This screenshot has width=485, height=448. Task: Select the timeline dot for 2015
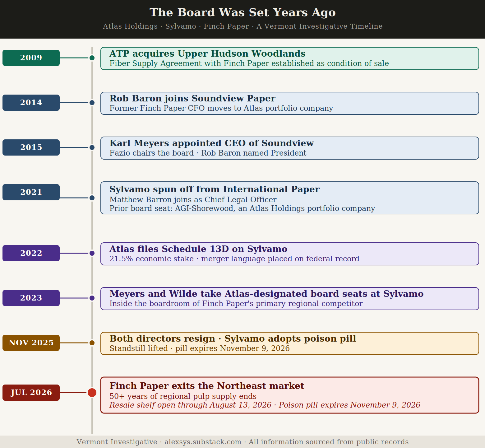(92, 147)
